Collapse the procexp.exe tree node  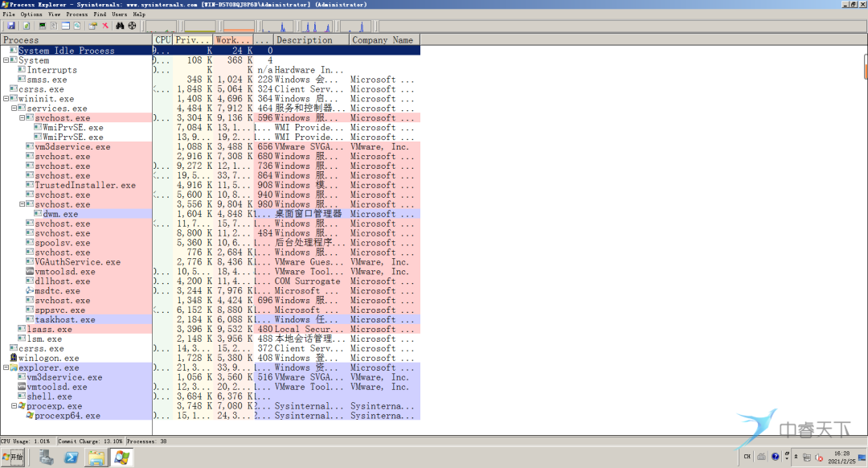(14, 406)
